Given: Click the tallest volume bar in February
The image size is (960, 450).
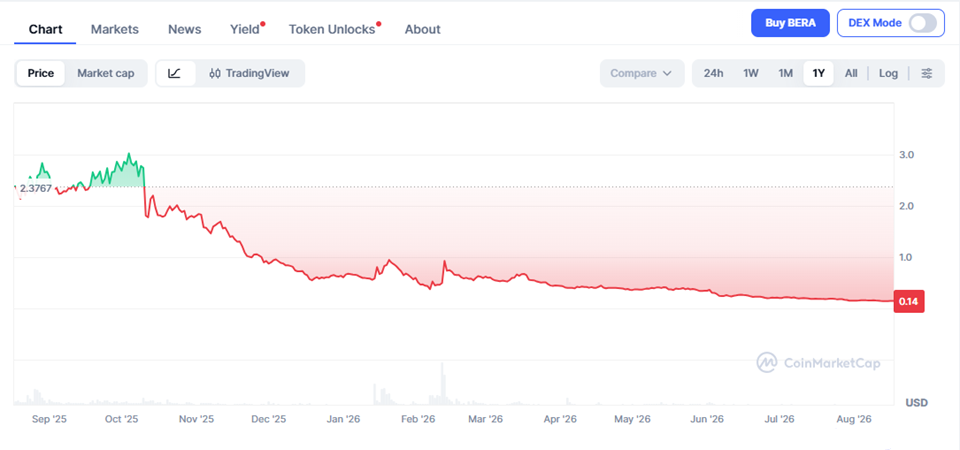Looking at the screenshot, I should (442, 384).
